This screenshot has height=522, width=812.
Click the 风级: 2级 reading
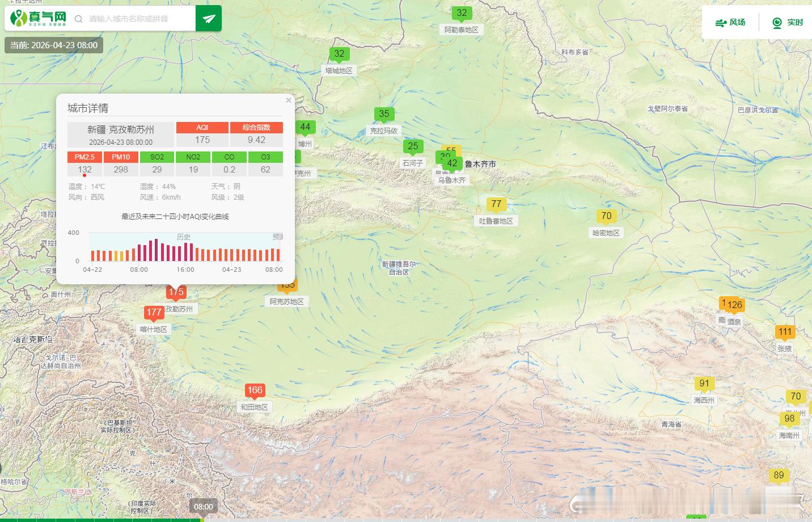point(227,197)
